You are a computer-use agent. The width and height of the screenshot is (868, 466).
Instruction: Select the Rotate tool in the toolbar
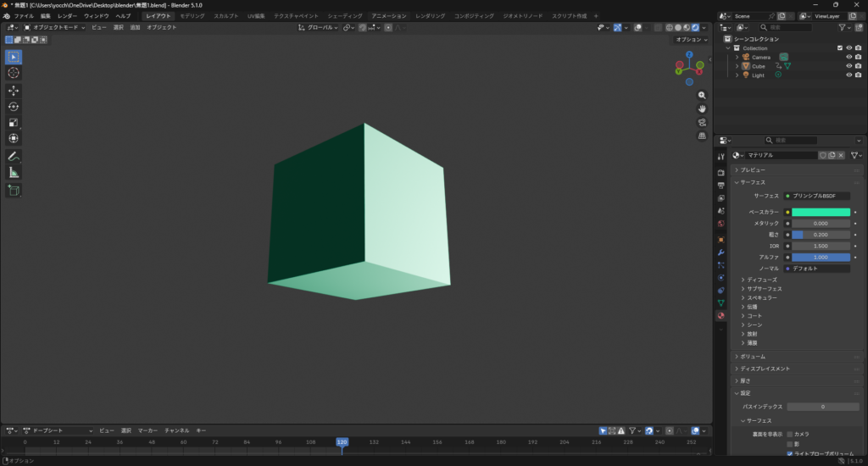click(x=14, y=107)
